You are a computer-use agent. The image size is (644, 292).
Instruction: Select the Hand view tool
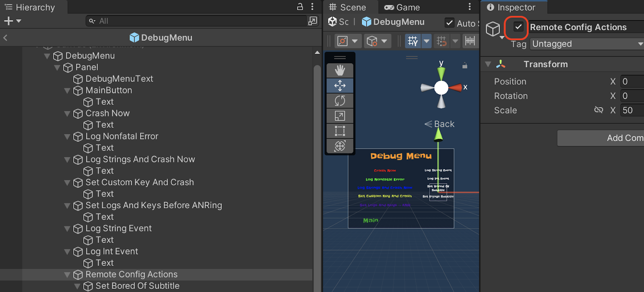(340, 70)
